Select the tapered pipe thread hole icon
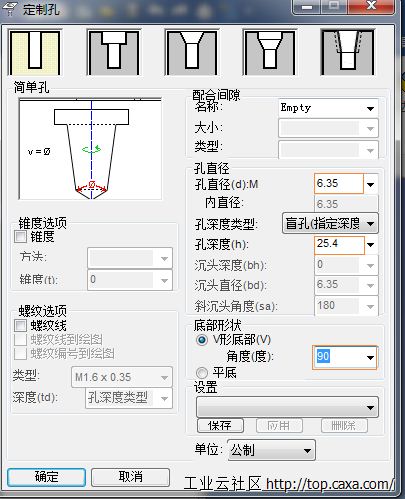 (348, 52)
